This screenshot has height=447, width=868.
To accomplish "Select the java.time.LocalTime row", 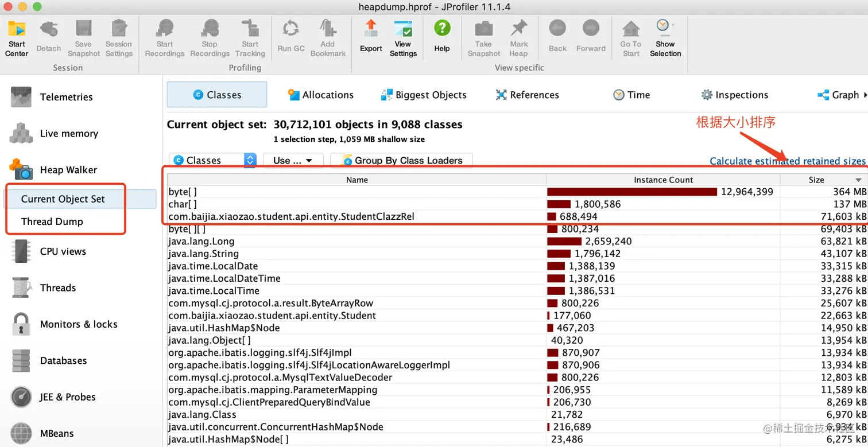I will point(517,291).
